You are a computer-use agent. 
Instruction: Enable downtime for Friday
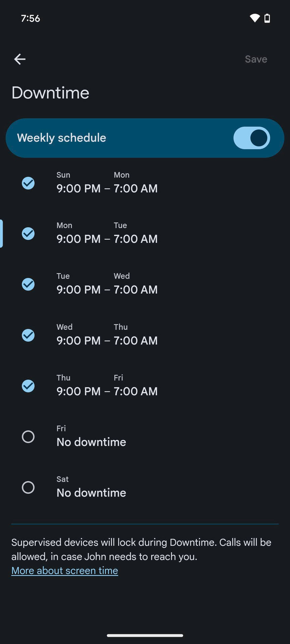28,437
